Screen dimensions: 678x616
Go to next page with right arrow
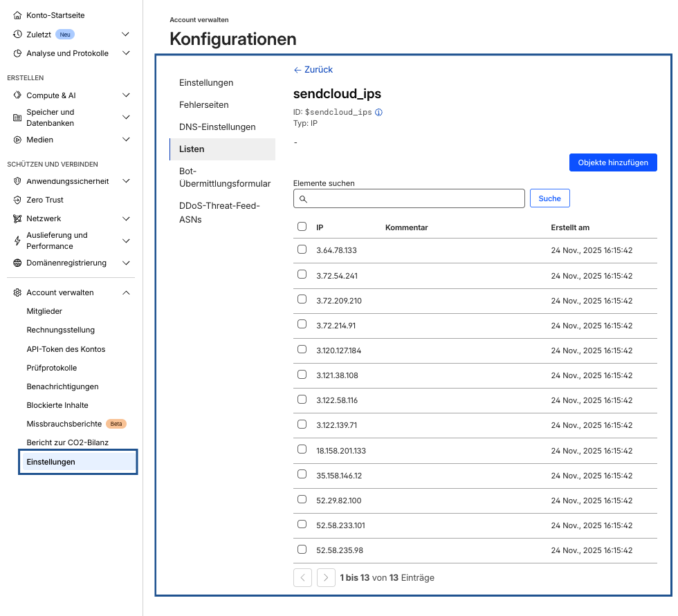click(326, 577)
